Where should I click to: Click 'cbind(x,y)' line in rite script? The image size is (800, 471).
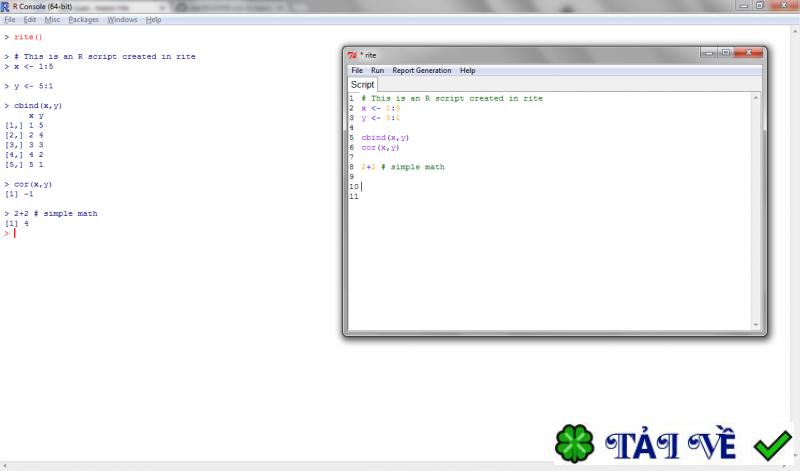click(385, 138)
